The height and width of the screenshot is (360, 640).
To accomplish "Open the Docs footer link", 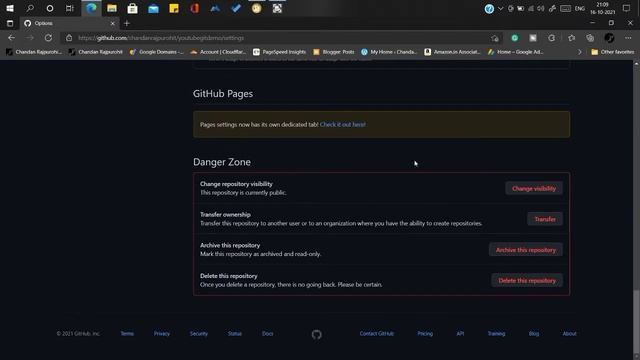I will (268, 333).
